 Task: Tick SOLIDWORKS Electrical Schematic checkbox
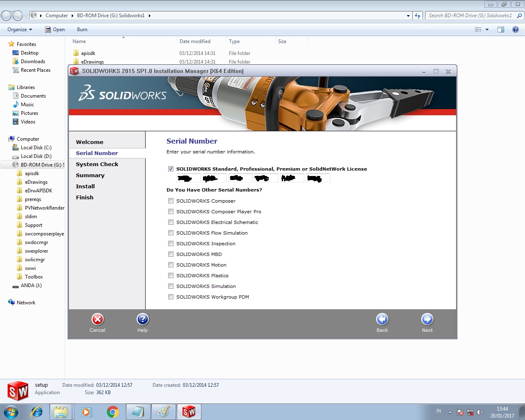pos(171,222)
